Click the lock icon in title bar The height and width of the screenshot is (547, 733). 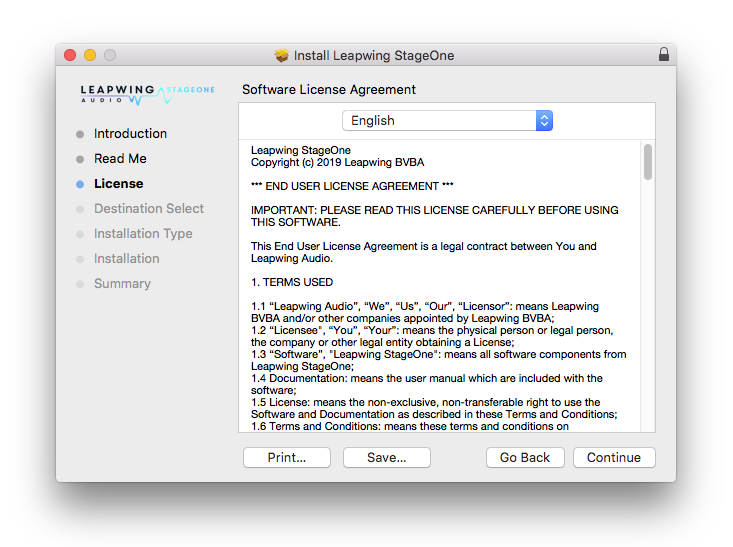coord(663,55)
